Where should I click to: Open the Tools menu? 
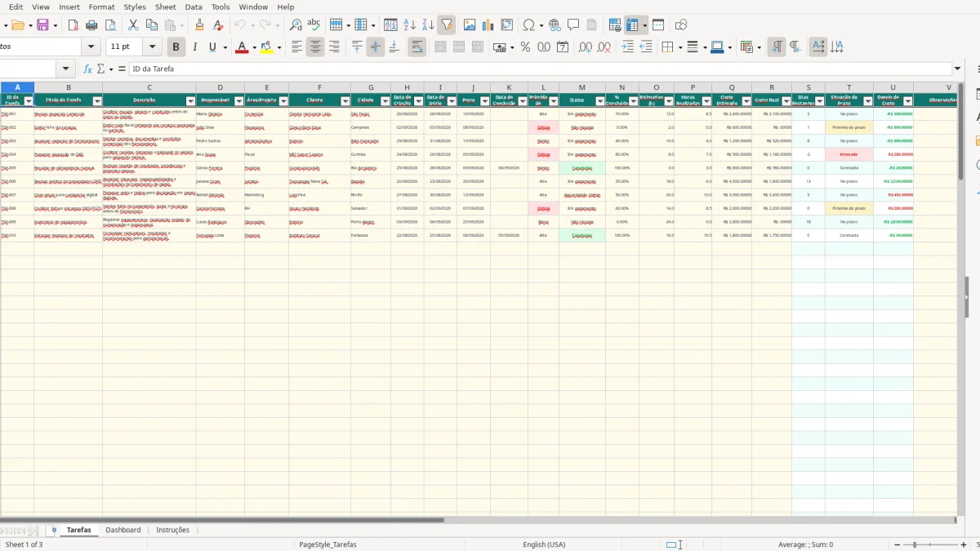220,7
